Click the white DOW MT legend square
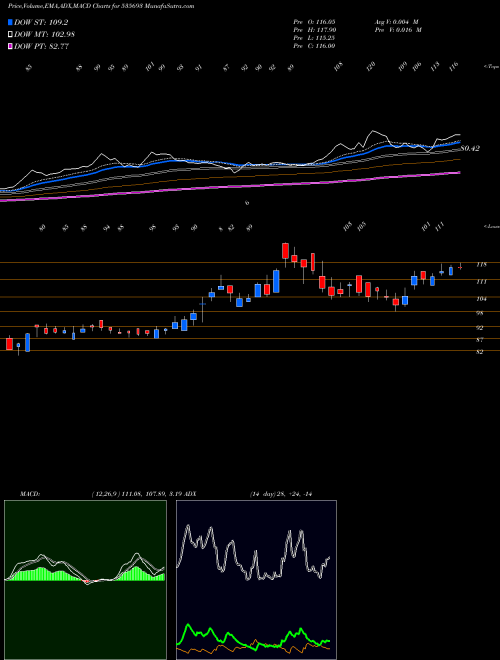The height and width of the screenshot is (660, 500). [10, 35]
